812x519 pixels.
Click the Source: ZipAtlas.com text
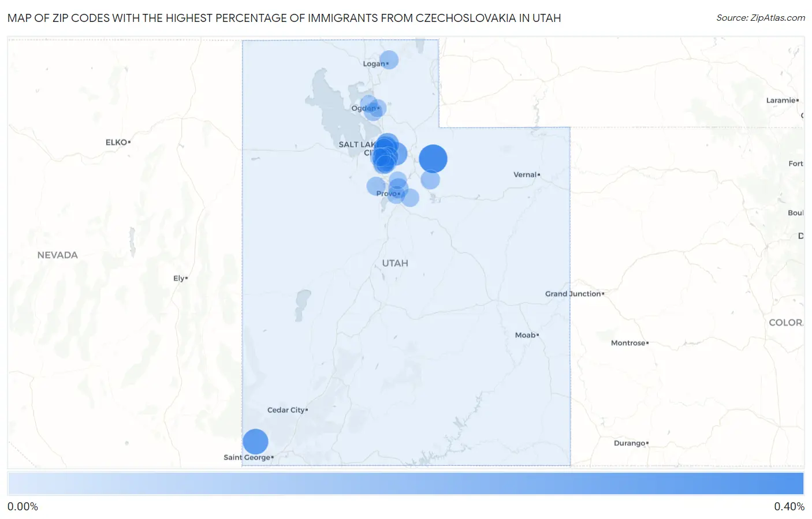761,18
